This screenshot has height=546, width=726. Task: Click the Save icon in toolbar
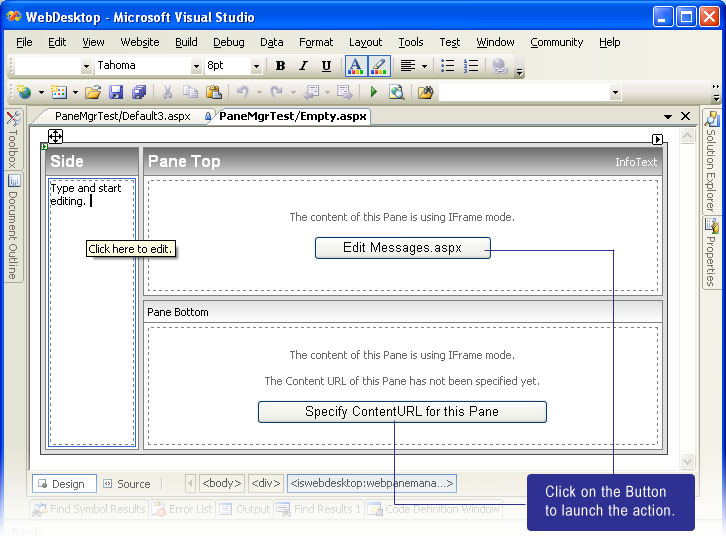[x=116, y=92]
